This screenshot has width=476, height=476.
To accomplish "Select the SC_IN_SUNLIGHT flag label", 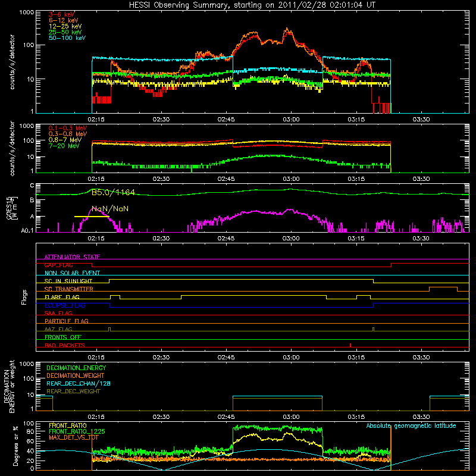I will [x=68, y=281].
